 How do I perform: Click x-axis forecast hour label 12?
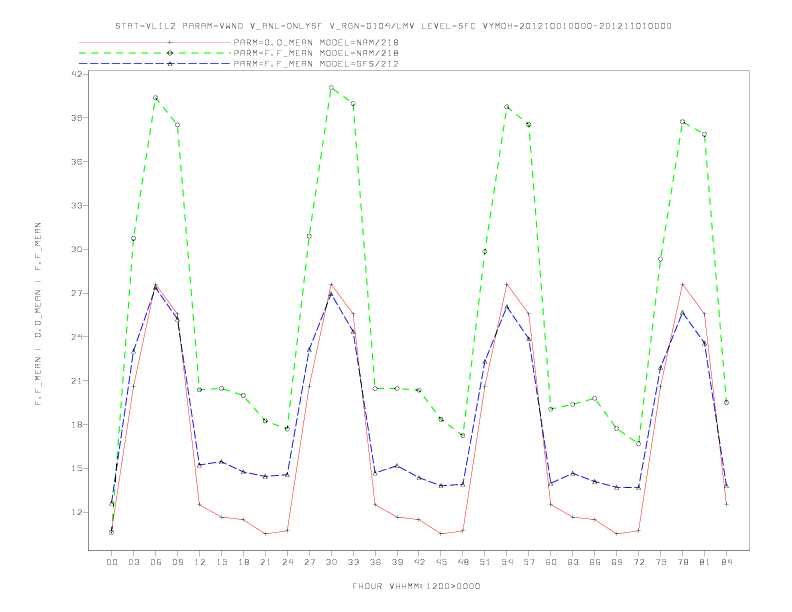tap(200, 562)
